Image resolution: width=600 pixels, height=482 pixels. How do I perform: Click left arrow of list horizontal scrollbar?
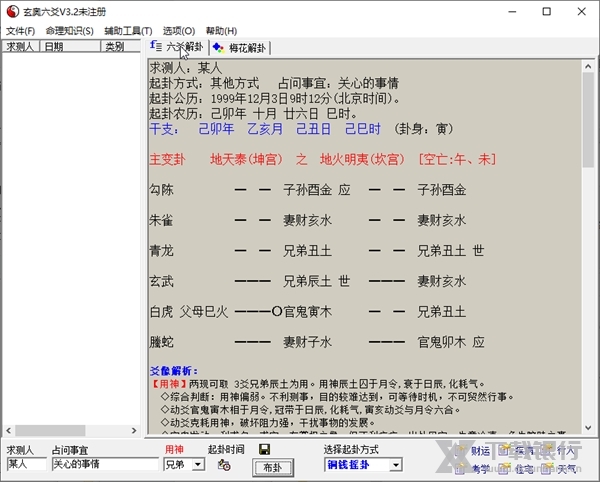[x=8, y=431]
